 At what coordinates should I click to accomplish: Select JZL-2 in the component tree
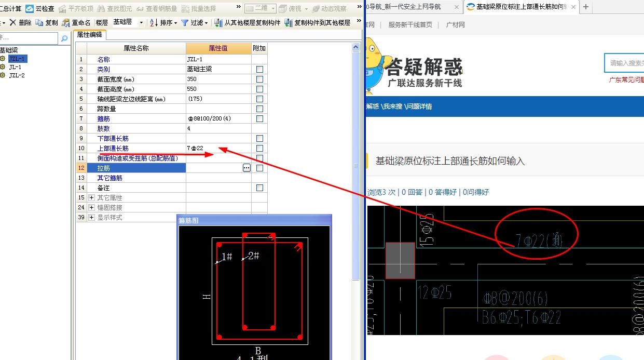(x=17, y=75)
